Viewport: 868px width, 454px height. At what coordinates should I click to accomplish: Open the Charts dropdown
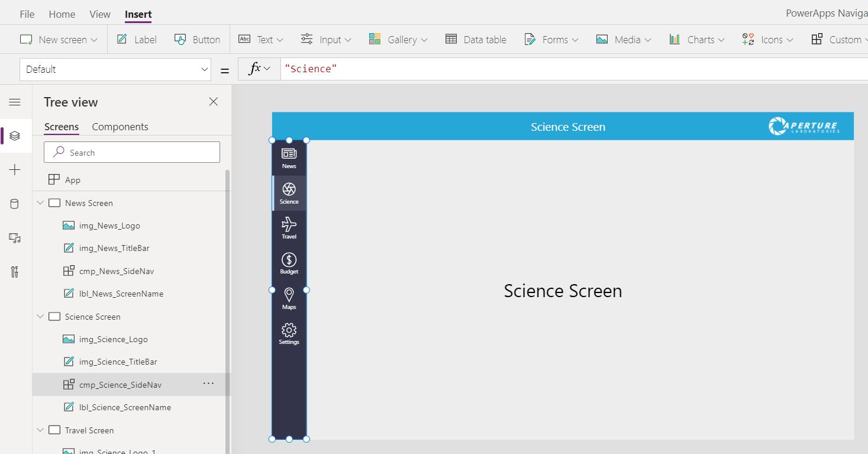(697, 40)
